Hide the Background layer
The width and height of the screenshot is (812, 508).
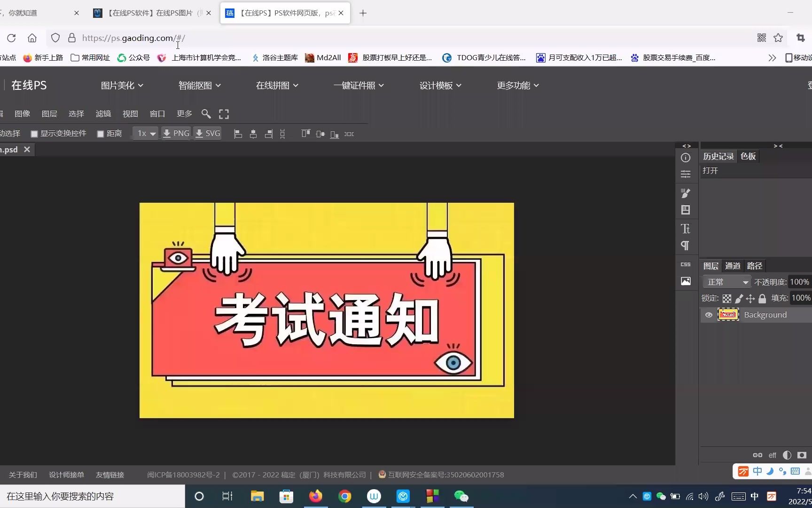709,315
